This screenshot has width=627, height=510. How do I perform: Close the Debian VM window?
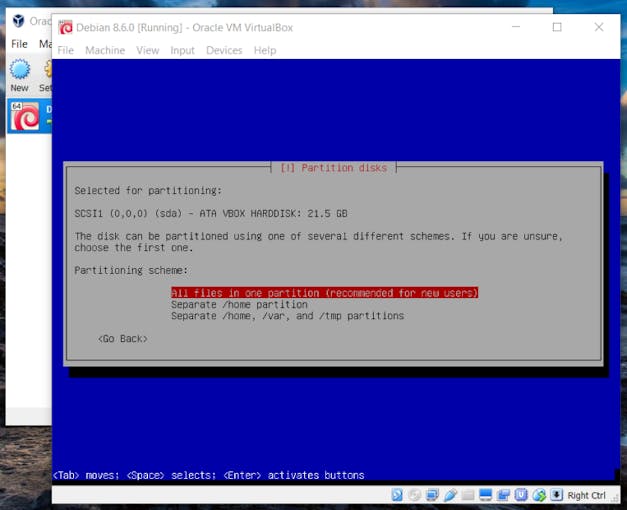click(x=599, y=27)
